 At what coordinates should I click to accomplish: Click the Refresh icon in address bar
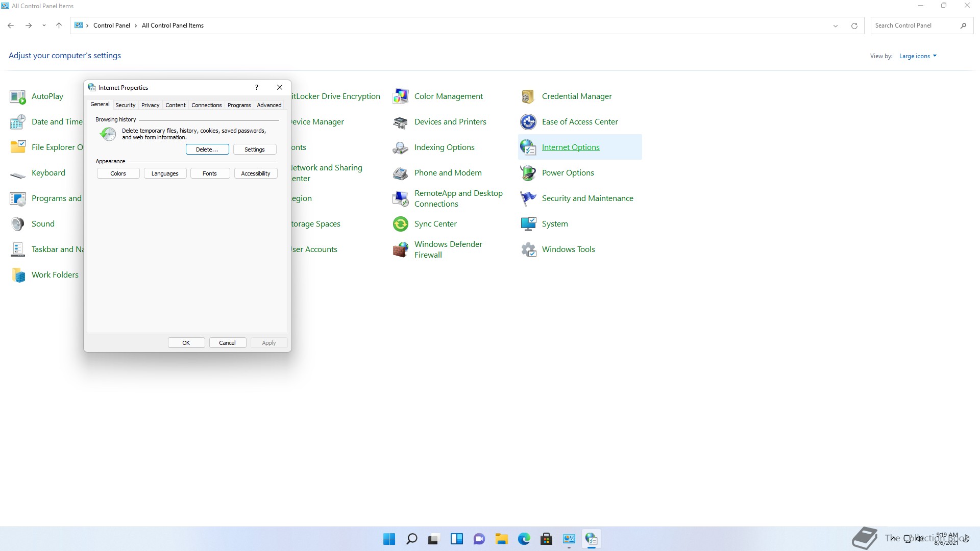coord(854,26)
